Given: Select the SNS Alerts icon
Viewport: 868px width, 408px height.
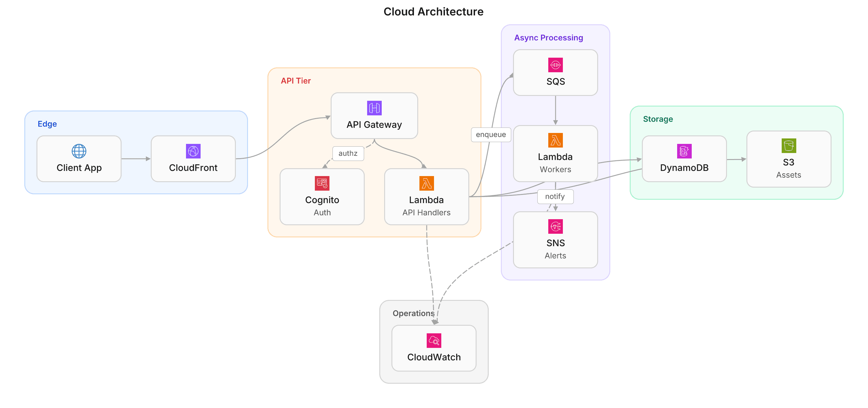Looking at the screenshot, I should click(x=555, y=226).
